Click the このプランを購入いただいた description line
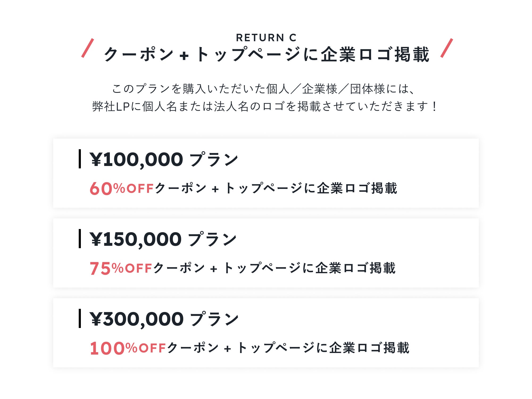Image resolution: width=532 pixels, height=399 pixels. pos(263,89)
